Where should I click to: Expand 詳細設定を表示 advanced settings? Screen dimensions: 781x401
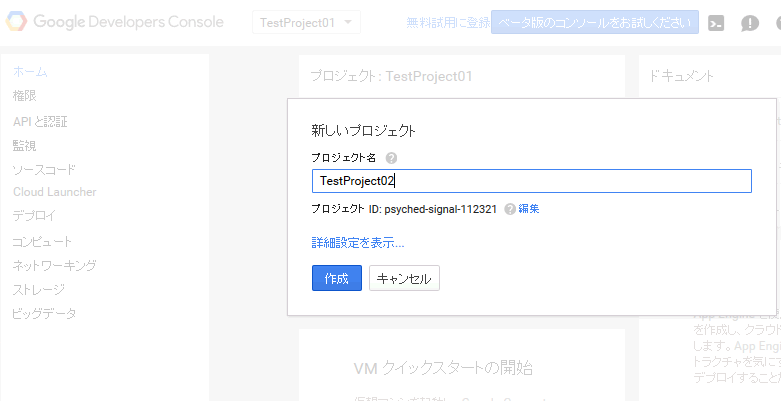(358, 243)
